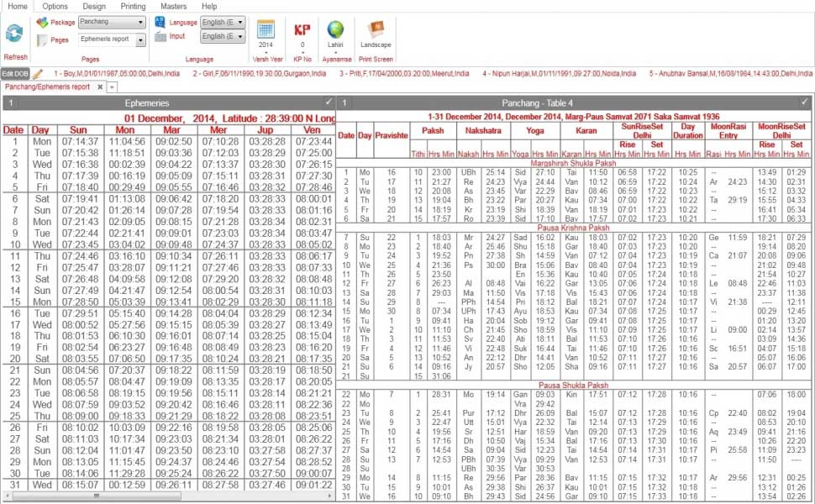Click the Pausa Krishna Paksh heading

coord(573,228)
